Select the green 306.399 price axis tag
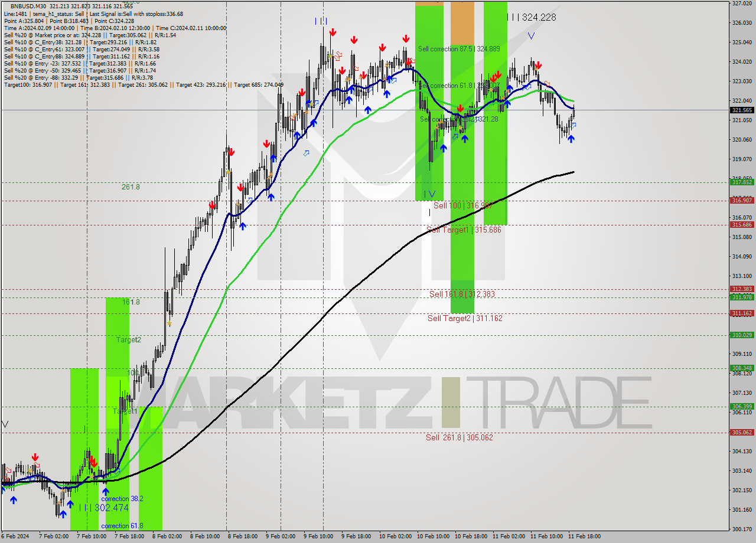756x543 pixels. pos(742,406)
